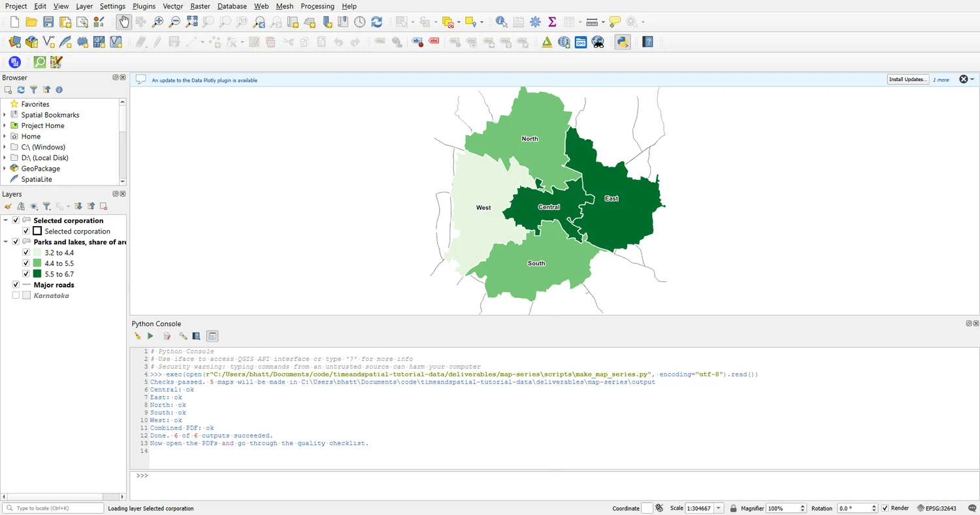Expand Spatial Bookmarks in Browser

tap(5, 115)
